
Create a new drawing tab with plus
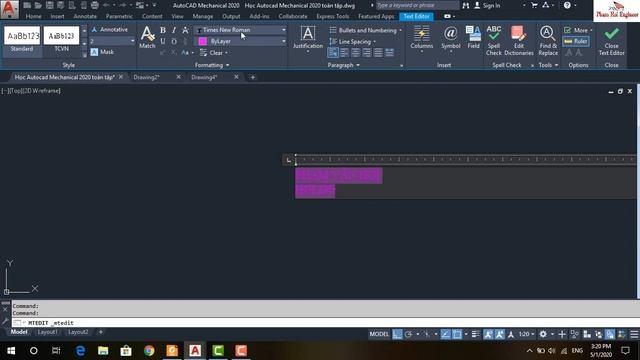click(x=253, y=77)
